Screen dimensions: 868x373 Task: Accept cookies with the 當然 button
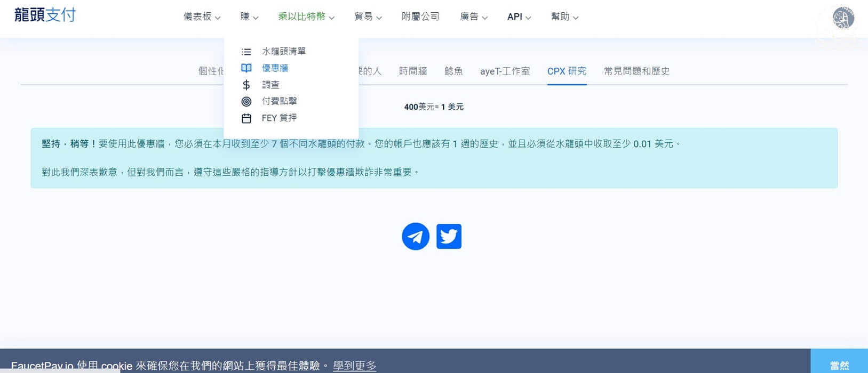click(839, 362)
